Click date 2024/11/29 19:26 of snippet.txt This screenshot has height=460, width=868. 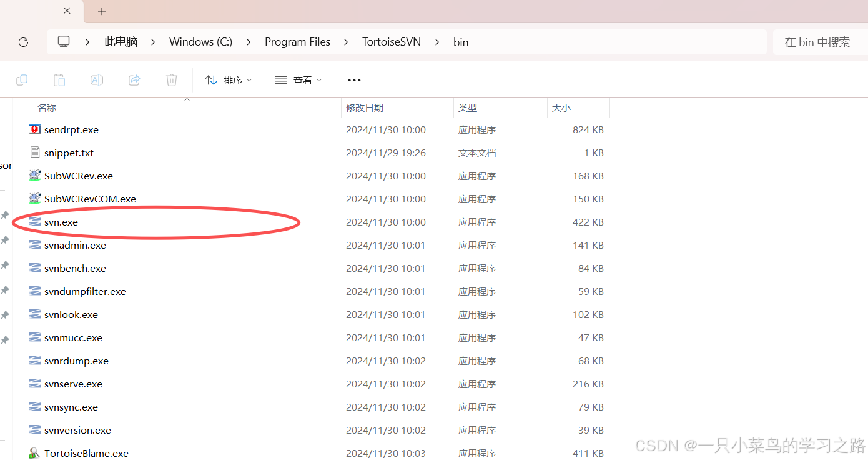click(x=386, y=152)
